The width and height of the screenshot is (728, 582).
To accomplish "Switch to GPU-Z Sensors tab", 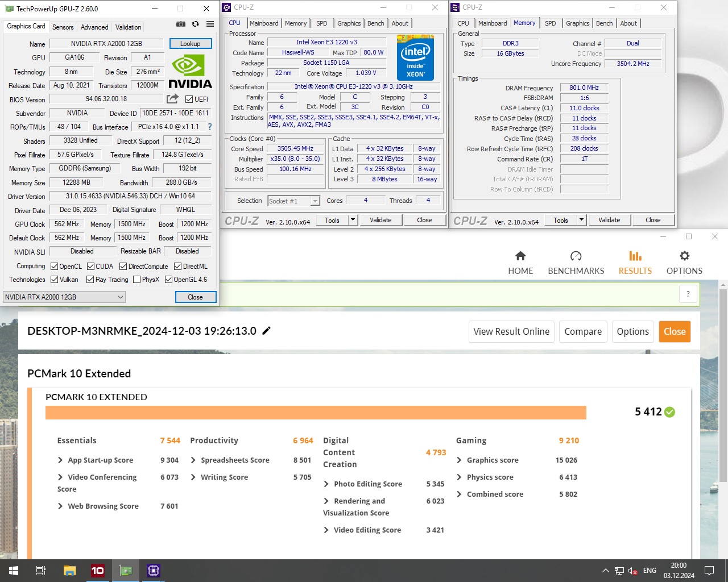I will pos(63,27).
